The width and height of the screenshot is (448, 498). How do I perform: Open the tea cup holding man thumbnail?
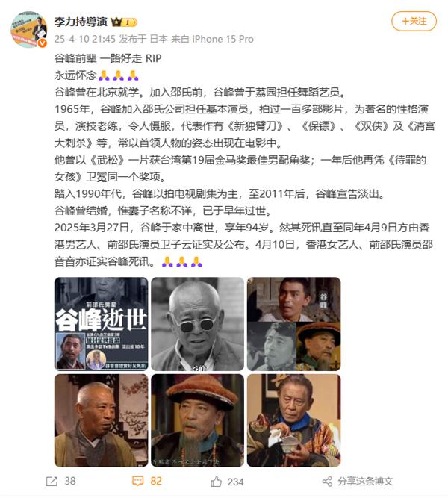point(294,420)
